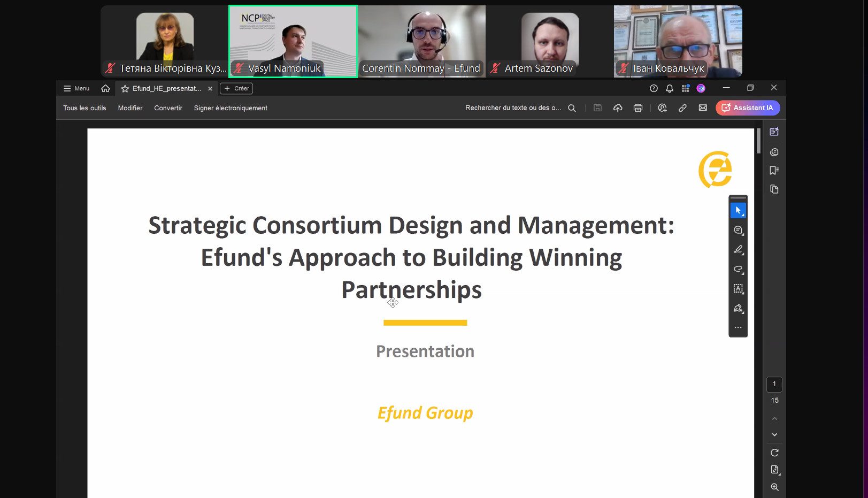The width and height of the screenshot is (868, 498).
Task: Open Assistant IA
Action: pos(748,108)
